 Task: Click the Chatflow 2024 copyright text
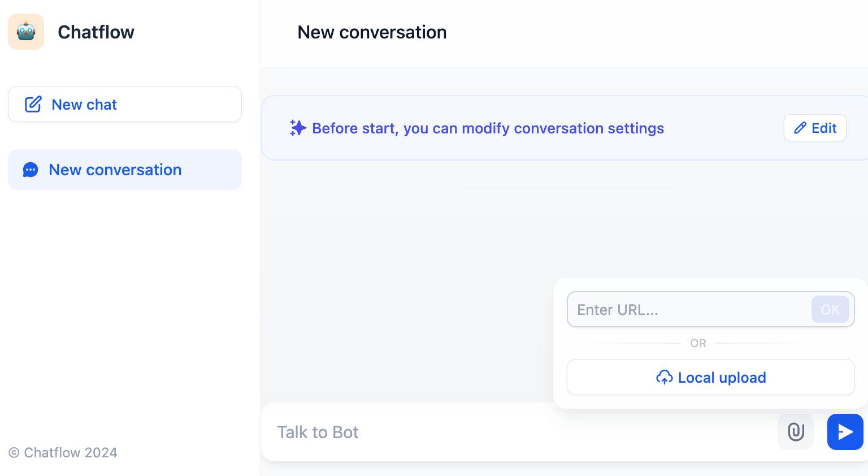click(63, 453)
